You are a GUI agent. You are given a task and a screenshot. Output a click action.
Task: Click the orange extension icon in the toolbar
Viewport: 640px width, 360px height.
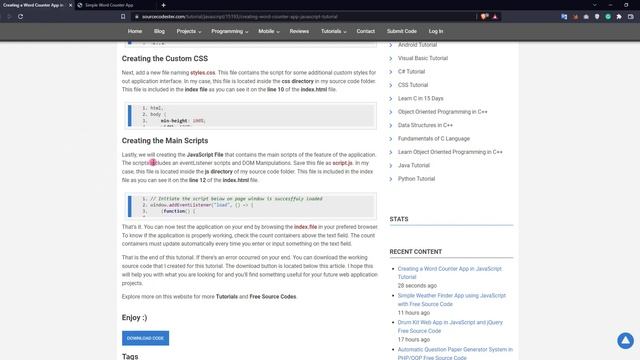(x=576, y=17)
